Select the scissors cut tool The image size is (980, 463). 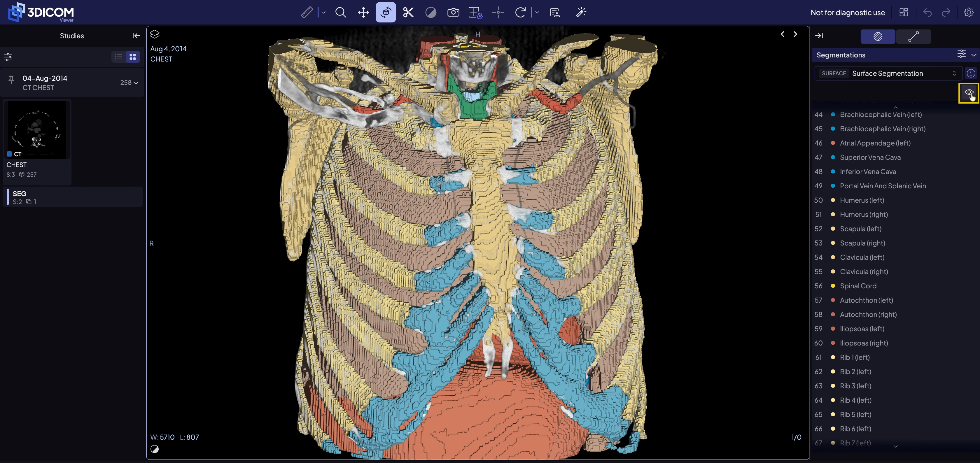[408, 13]
